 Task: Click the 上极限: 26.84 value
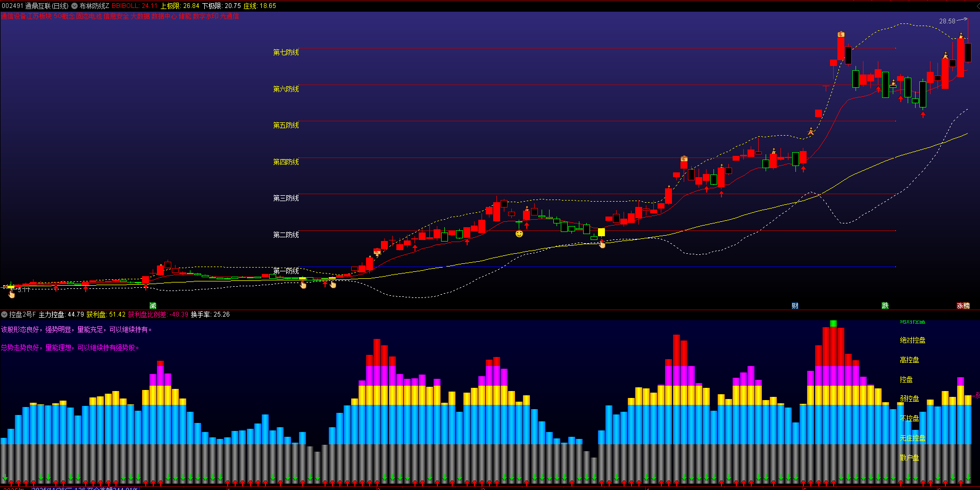point(180,6)
